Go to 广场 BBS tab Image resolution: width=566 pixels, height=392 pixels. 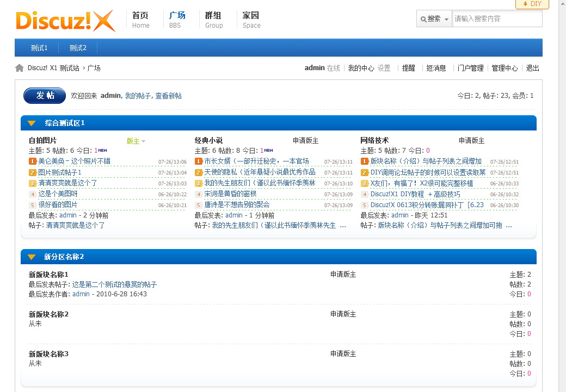click(177, 20)
